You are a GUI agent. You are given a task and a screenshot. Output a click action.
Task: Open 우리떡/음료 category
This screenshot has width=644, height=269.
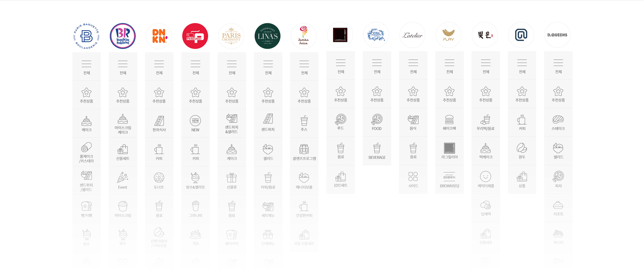486,122
